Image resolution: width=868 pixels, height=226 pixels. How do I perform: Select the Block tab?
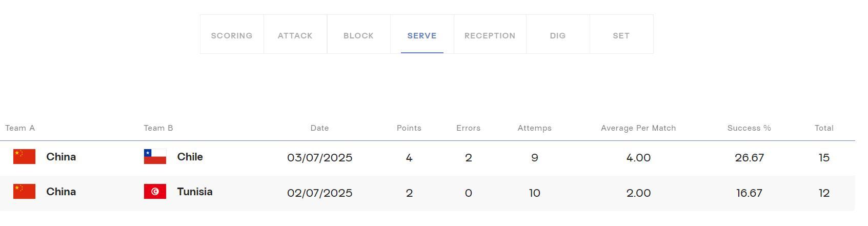[358, 35]
